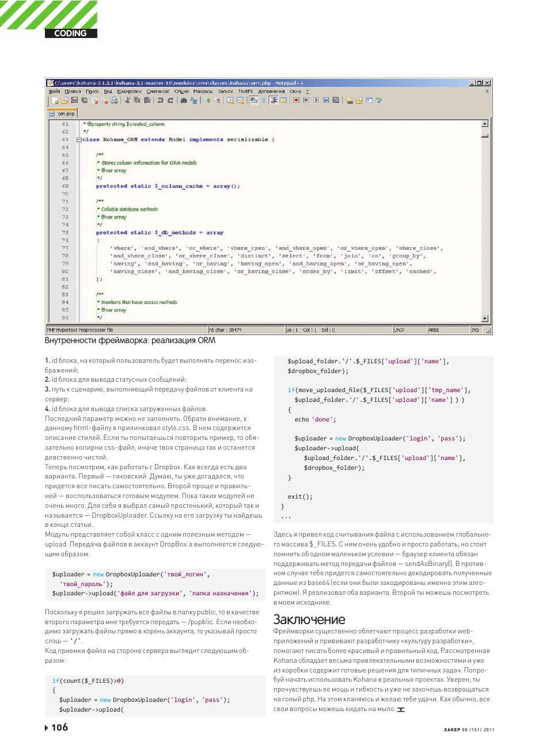Click the ANSI encoding status field
Viewport: 539px width, 756px height.
point(447,330)
